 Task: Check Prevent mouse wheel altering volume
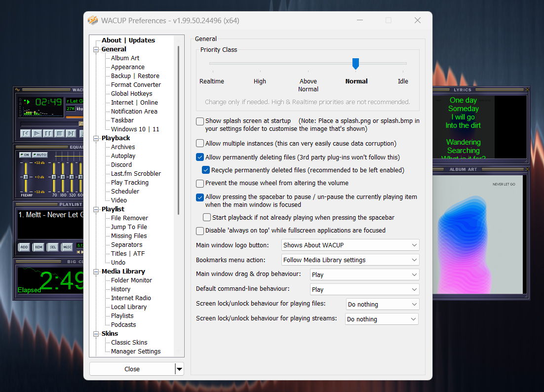point(200,183)
